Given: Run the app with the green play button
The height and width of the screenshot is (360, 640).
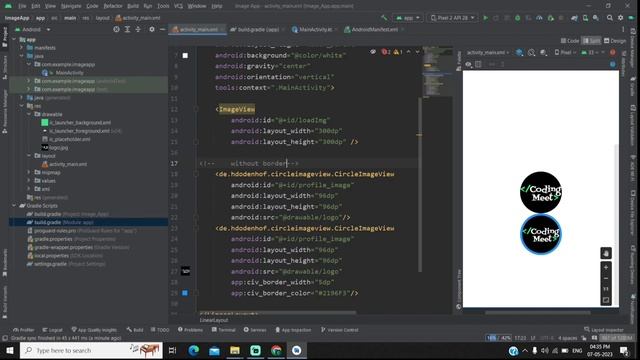Looking at the screenshot, I should pos(485,18).
